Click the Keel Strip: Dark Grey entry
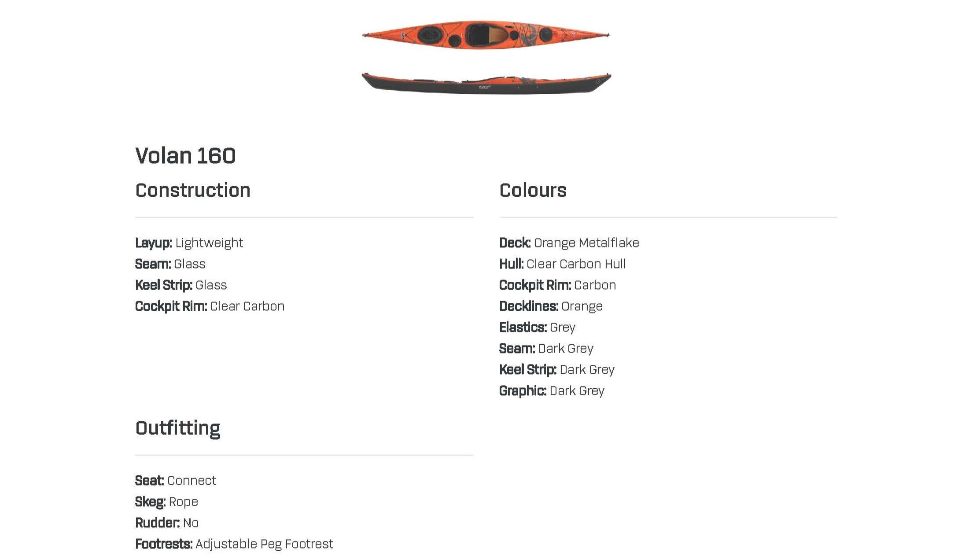Screen dimensions: 980x556 pyautogui.click(x=556, y=370)
